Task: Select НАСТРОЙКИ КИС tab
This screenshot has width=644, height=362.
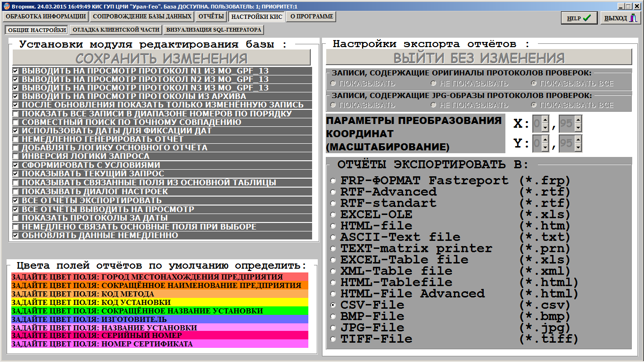Action: (257, 16)
